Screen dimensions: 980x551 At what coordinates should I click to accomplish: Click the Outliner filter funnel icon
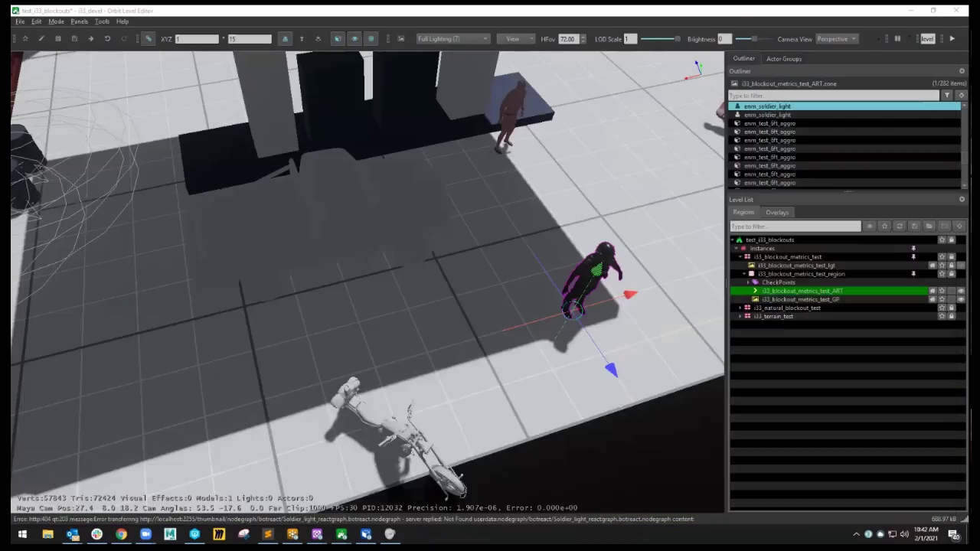point(947,96)
